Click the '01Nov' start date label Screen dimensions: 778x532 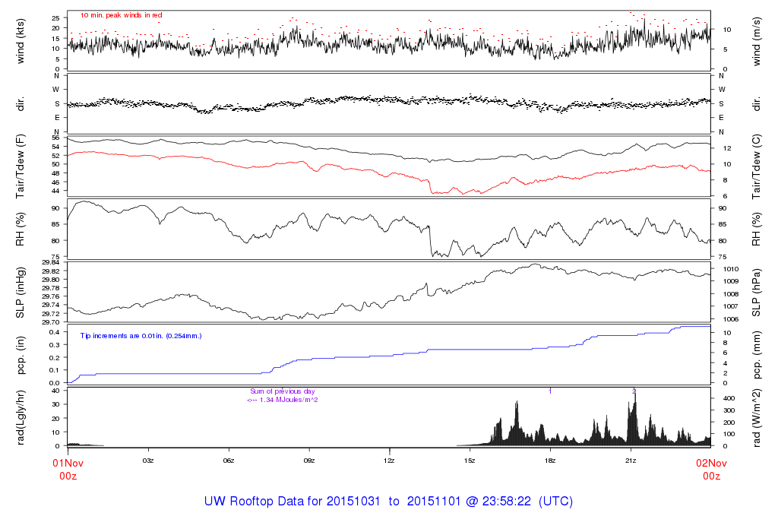tap(68, 464)
